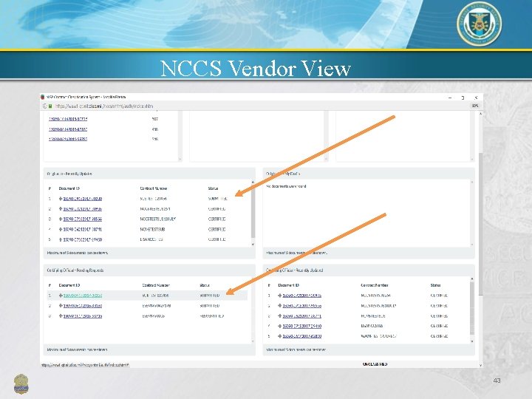Expand the NCMSTESTSUB row plus icon, Originator panel
Screen dimensions: 532x399
tap(61, 229)
